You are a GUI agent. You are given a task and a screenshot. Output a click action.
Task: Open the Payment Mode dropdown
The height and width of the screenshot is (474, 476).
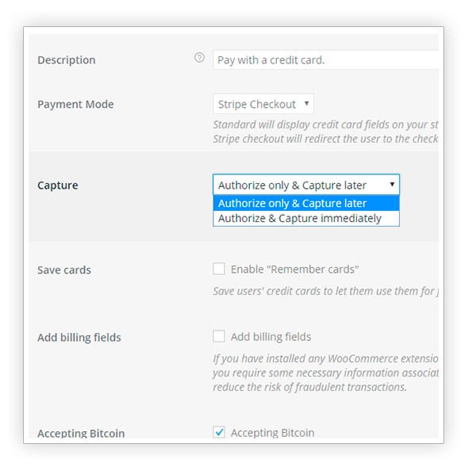click(263, 104)
